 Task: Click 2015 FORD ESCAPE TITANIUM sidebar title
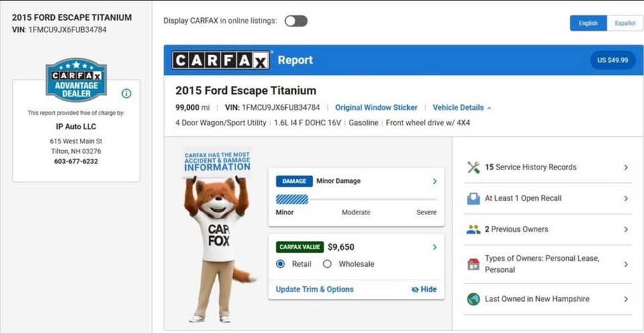tap(72, 17)
